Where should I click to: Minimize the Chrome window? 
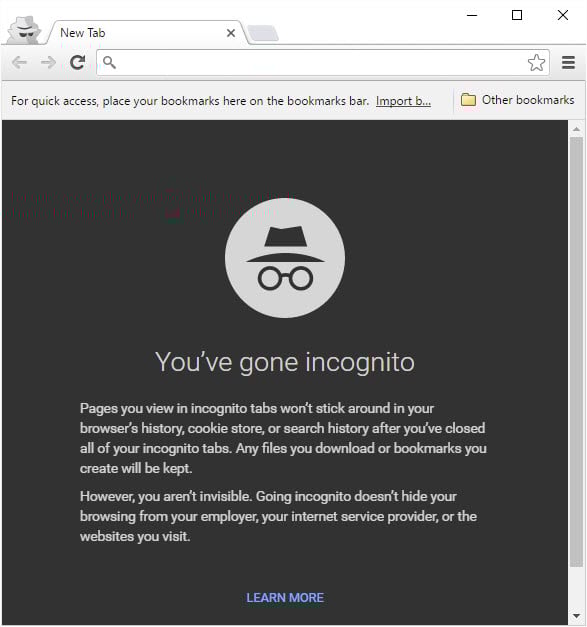[472, 15]
